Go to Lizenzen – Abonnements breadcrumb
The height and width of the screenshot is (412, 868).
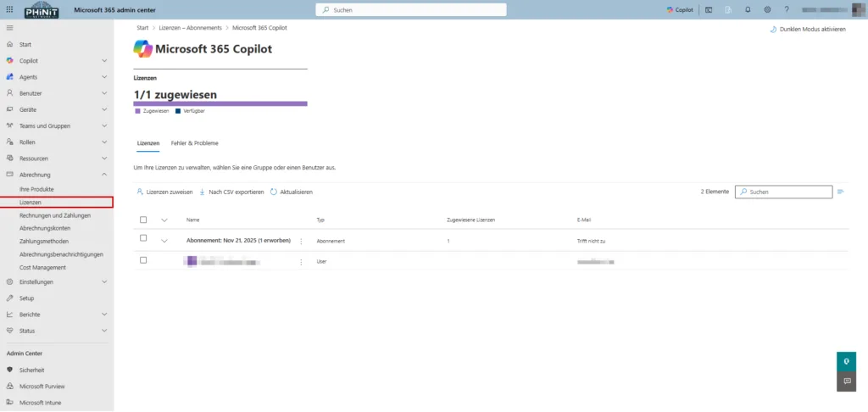tap(191, 28)
